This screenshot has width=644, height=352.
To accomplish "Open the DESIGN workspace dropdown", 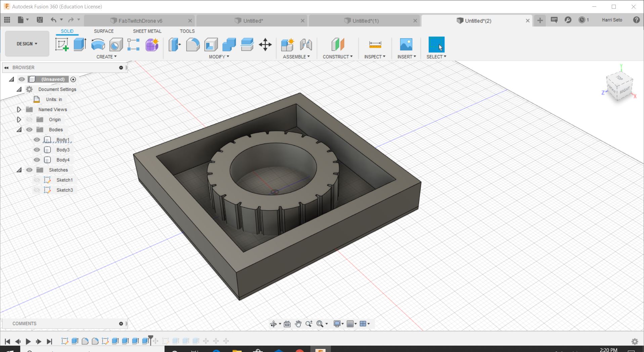I will [x=27, y=44].
